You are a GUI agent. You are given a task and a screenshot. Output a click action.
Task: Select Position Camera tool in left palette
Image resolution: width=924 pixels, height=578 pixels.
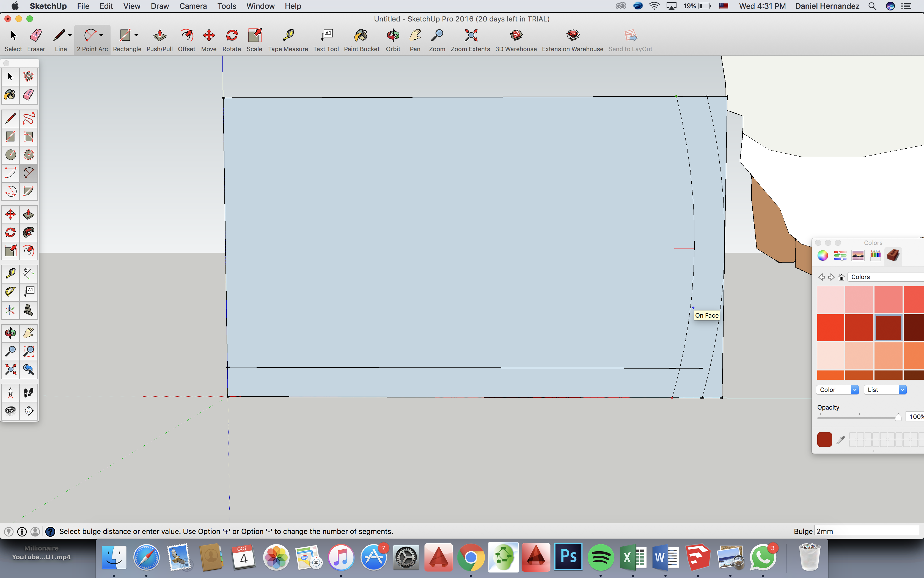click(x=10, y=392)
